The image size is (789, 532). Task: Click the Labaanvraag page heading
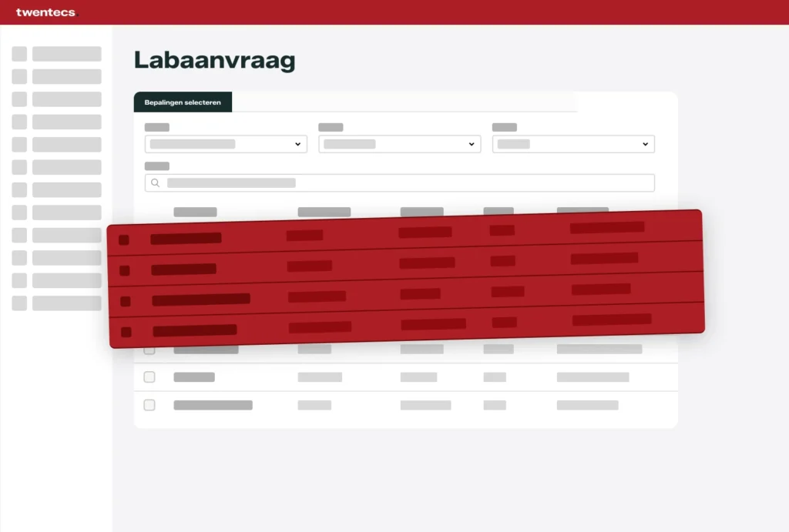coord(215,60)
